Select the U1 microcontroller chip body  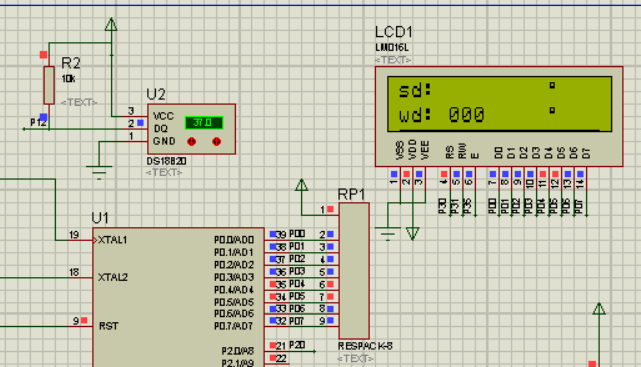tap(178, 298)
